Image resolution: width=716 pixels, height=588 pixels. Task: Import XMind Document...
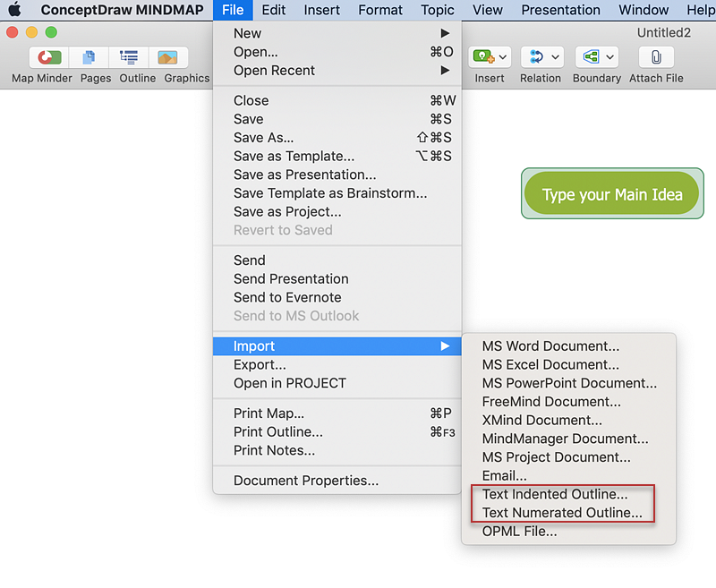568,420
